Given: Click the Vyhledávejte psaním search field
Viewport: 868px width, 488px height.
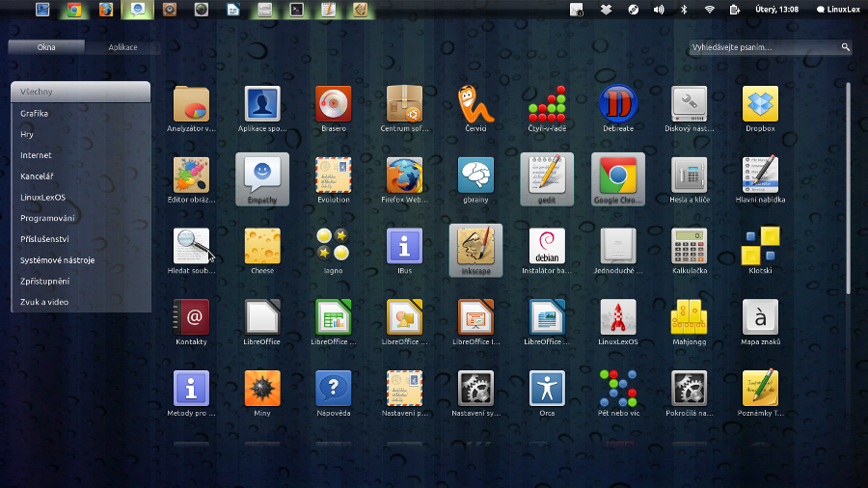Looking at the screenshot, I should 771,47.
